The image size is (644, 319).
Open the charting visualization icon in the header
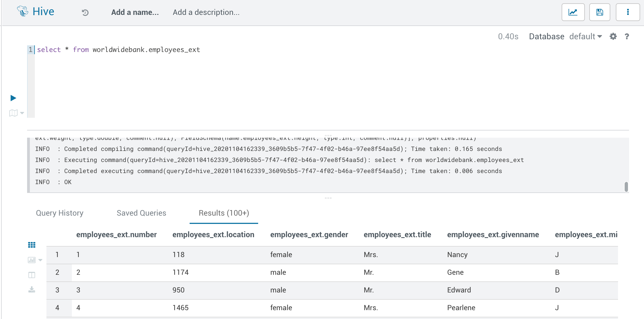(573, 12)
